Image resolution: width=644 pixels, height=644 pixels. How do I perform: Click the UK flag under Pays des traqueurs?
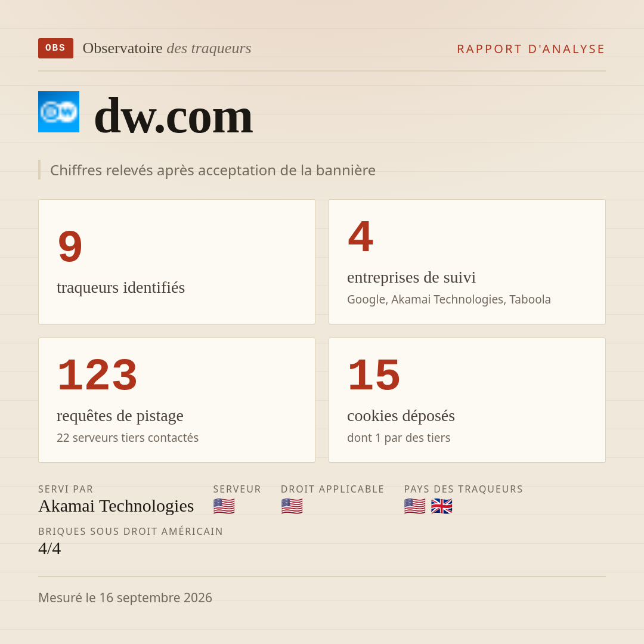click(x=441, y=506)
